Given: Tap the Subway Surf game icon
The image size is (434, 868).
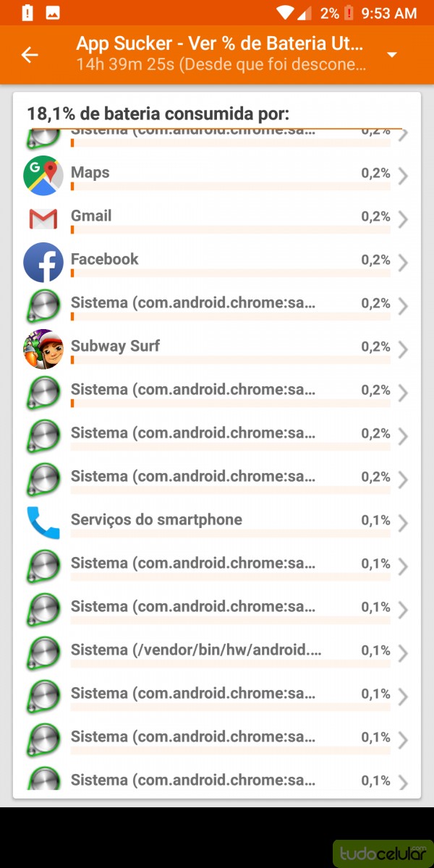Looking at the screenshot, I should point(43,349).
